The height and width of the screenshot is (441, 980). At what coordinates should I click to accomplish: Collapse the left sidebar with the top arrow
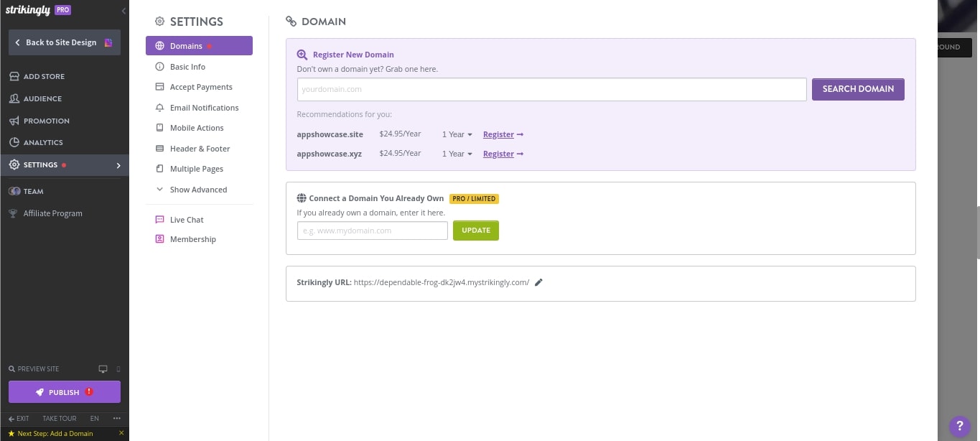coord(123,11)
